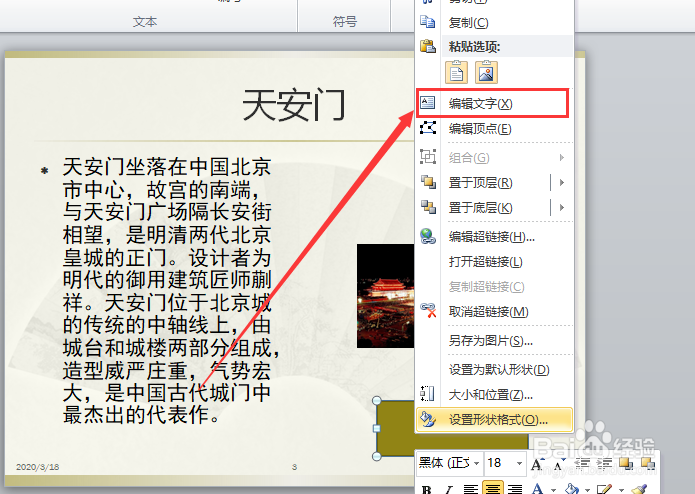Click the increase indent icon in mini toolbar
Screen dimensions: 695x494
(604, 464)
